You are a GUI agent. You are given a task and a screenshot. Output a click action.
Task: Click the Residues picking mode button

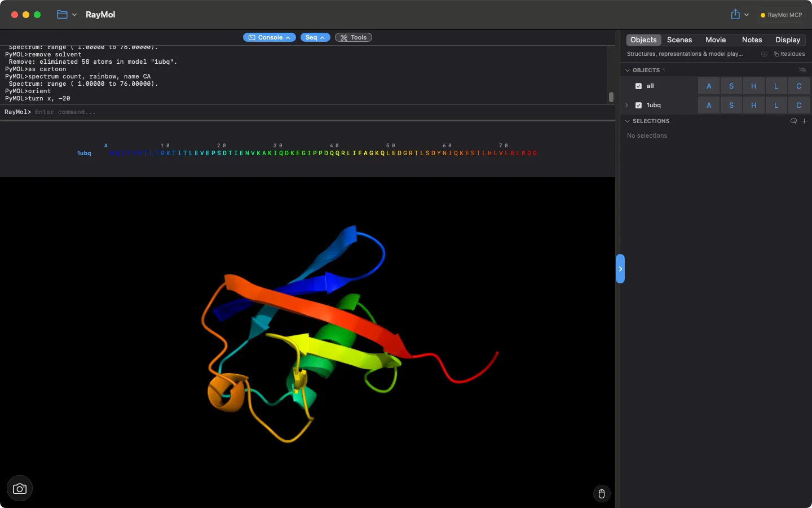789,54
